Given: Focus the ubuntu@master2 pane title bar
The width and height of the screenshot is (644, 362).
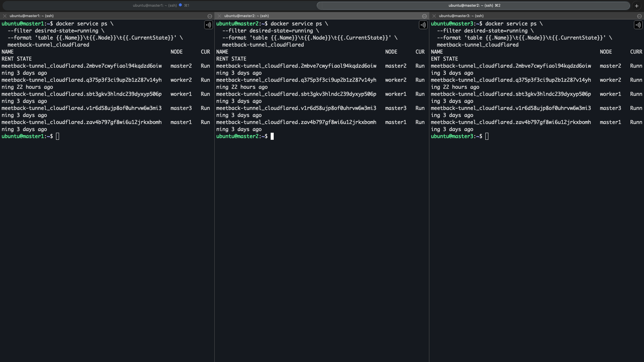Looking at the screenshot, I should point(322,16).
